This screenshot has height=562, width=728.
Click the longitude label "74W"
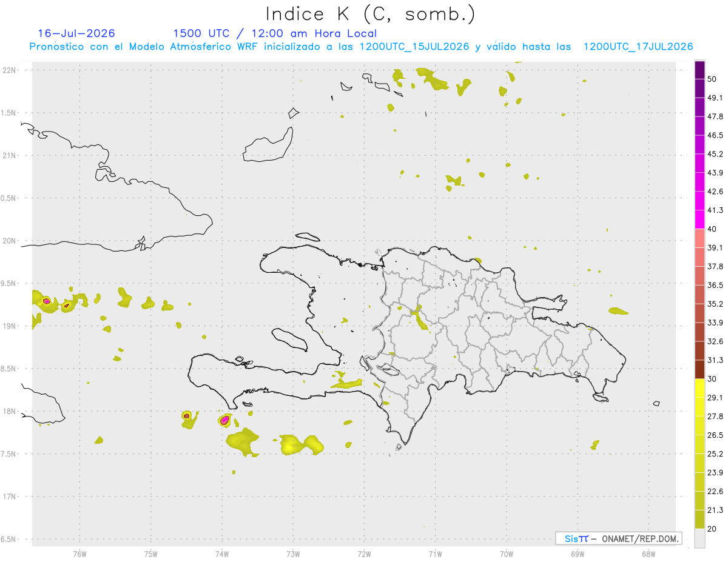221,554
